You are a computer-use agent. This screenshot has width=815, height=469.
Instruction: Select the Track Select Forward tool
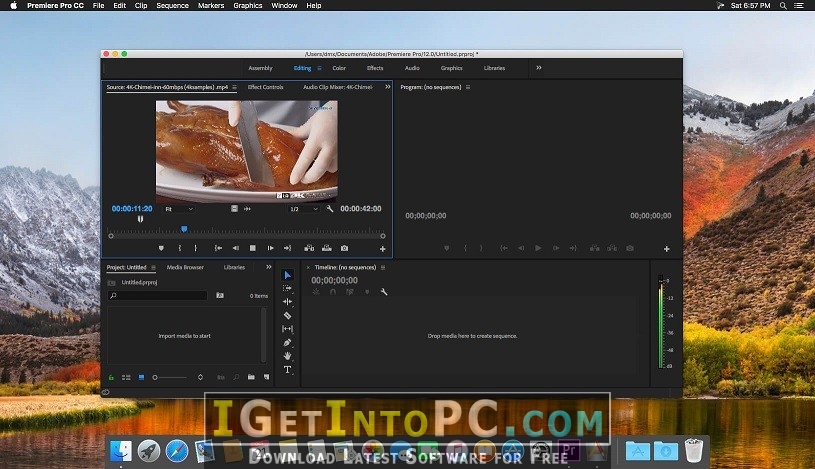point(287,288)
